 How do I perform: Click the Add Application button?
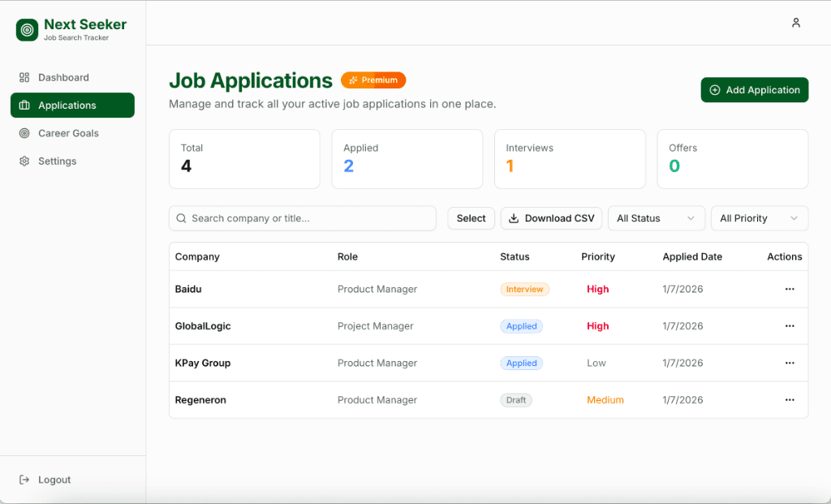coord(754,89)
